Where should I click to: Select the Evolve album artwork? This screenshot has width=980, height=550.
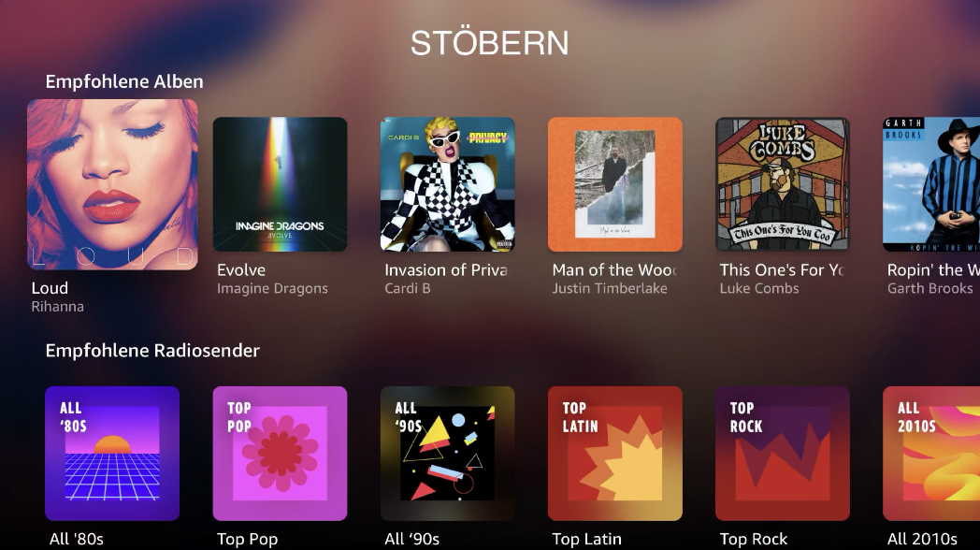pos(280,184)
